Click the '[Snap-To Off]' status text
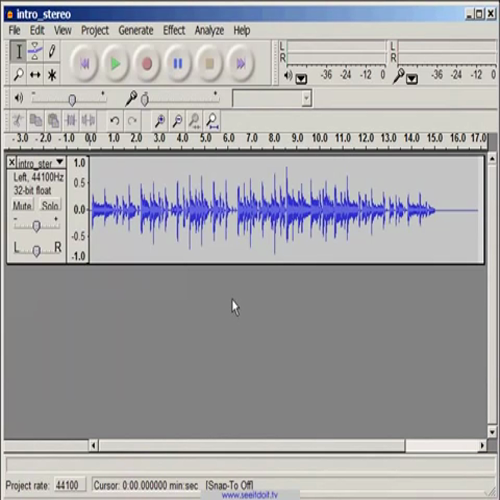The image size is (500, 500). point(229,485)
